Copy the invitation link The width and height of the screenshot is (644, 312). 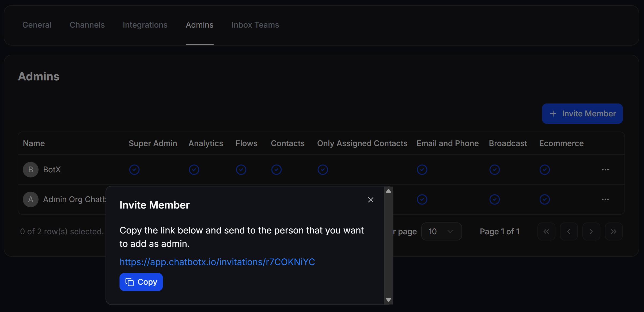tap(141, 282)
